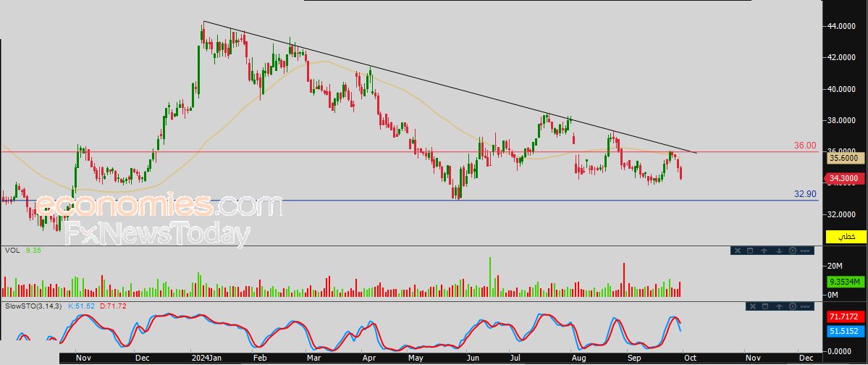The height and width of the screenshot is (365, 868).
Task: Click the Jun date axis label
Action: [473, 358]
